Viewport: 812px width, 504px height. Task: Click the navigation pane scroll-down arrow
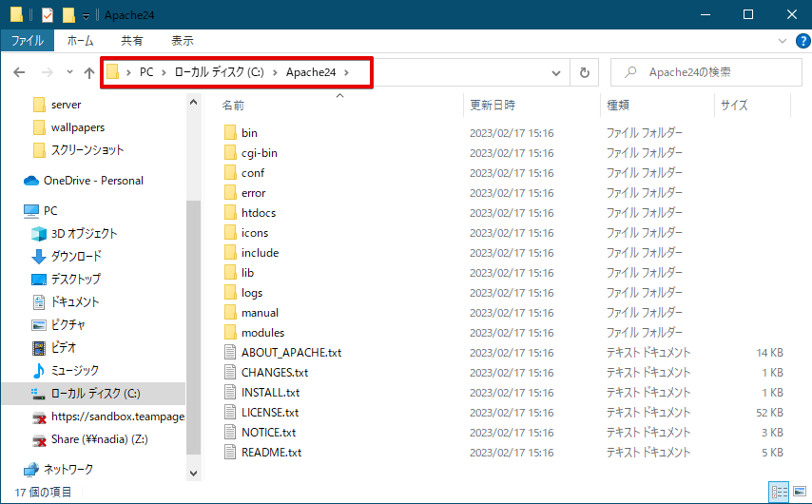click(195, 473)
